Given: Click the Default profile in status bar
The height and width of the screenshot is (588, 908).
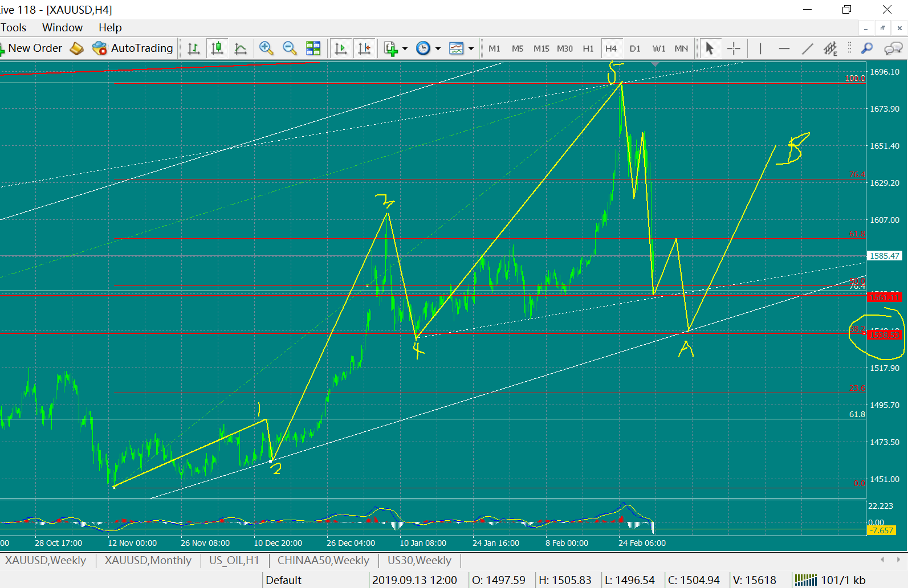Looking at the screenshot, I should point(283,580).
